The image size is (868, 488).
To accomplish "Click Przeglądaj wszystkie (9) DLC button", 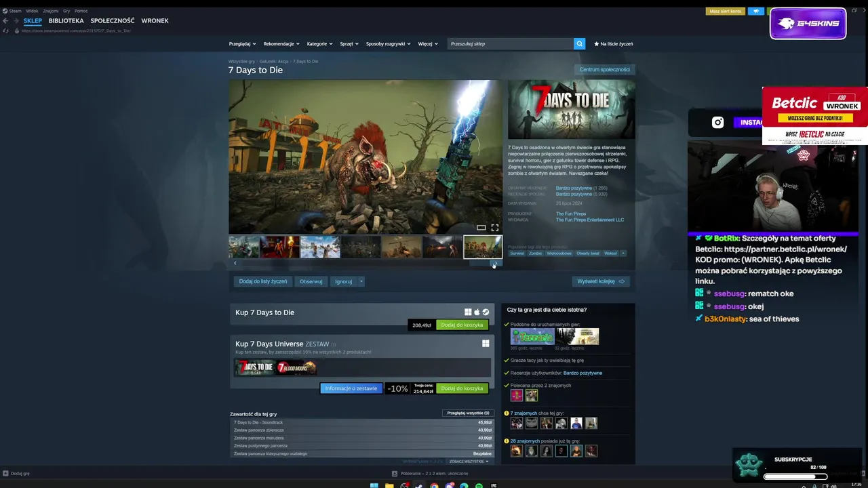I will (468, 413).
